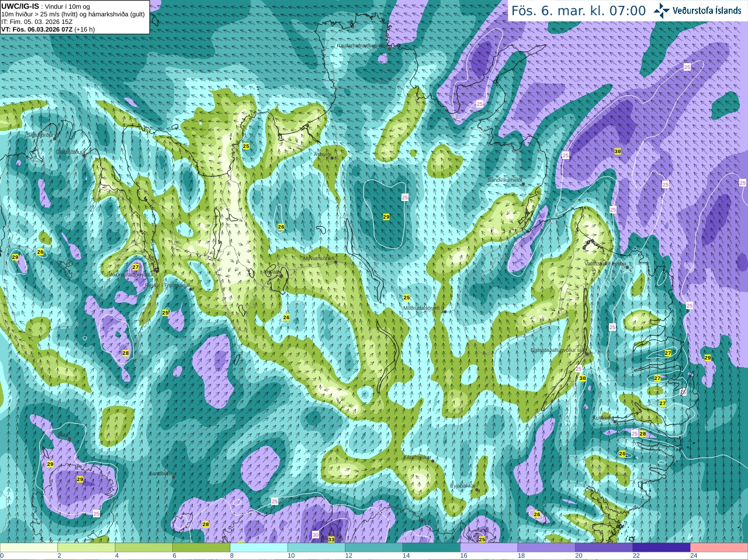Viewport: 748px width, 560px height.
Task: Click the Sandvíkurheiði station label
Action: 505,180
